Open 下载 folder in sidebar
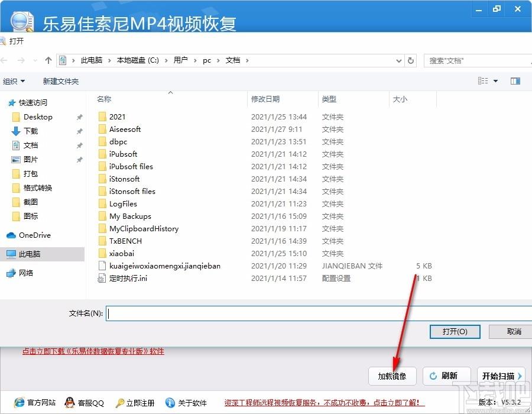This screenshot has height=414, width=532. (x=25, y=131)
